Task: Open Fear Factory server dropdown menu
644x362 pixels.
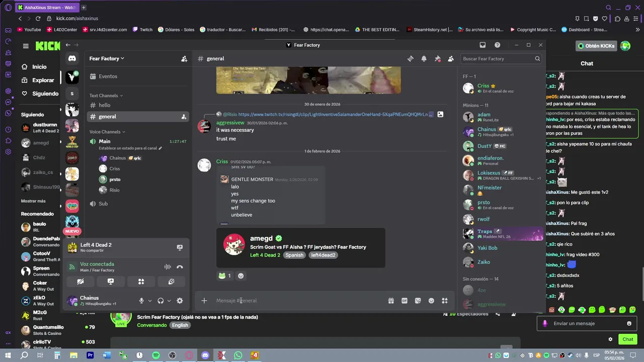Action: coord(107,59)
